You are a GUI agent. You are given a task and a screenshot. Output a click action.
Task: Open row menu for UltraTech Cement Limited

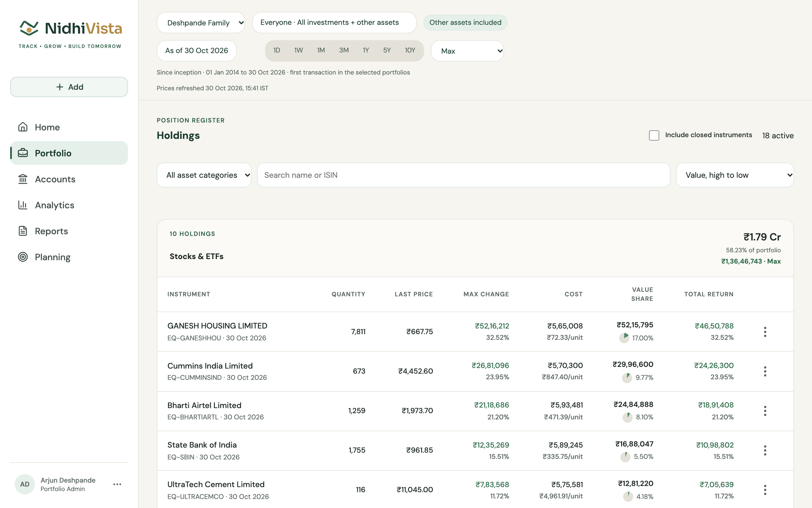coord(765,490)
